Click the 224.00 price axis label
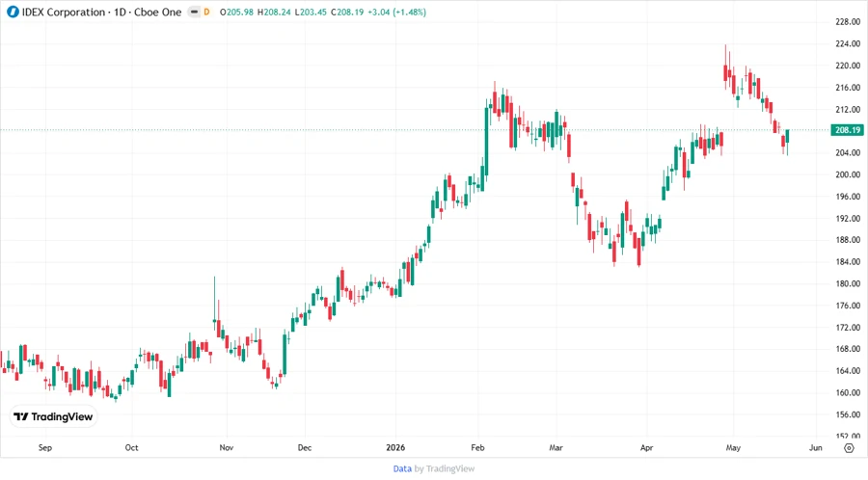Image resolution: width=868 pixels, height=480 pixels. [x=848, y=43]
